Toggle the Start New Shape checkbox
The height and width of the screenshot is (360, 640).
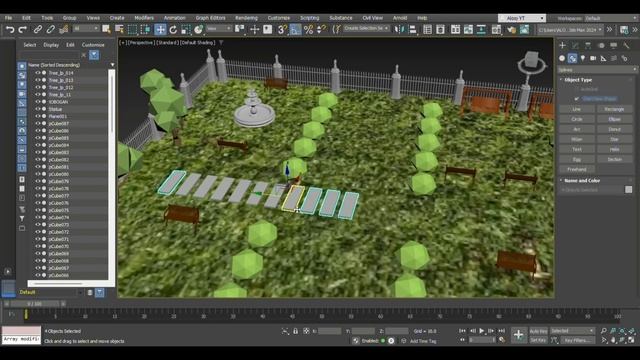[x=576, y=99]
